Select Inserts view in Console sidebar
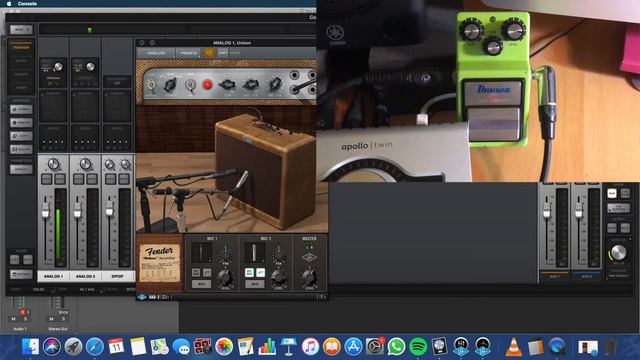 (x=21, y=74)
